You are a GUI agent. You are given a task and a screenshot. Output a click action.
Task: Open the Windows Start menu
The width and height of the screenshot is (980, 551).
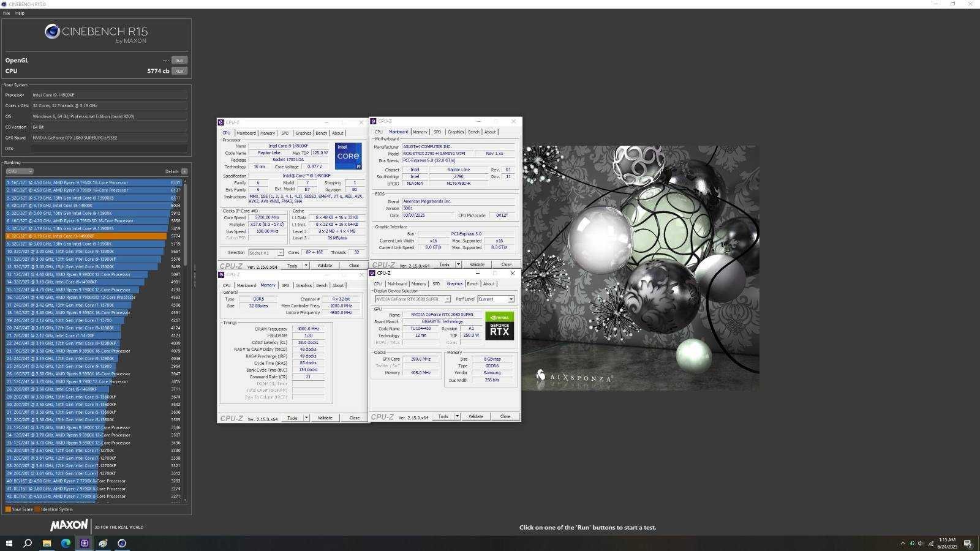pos(9,543)
